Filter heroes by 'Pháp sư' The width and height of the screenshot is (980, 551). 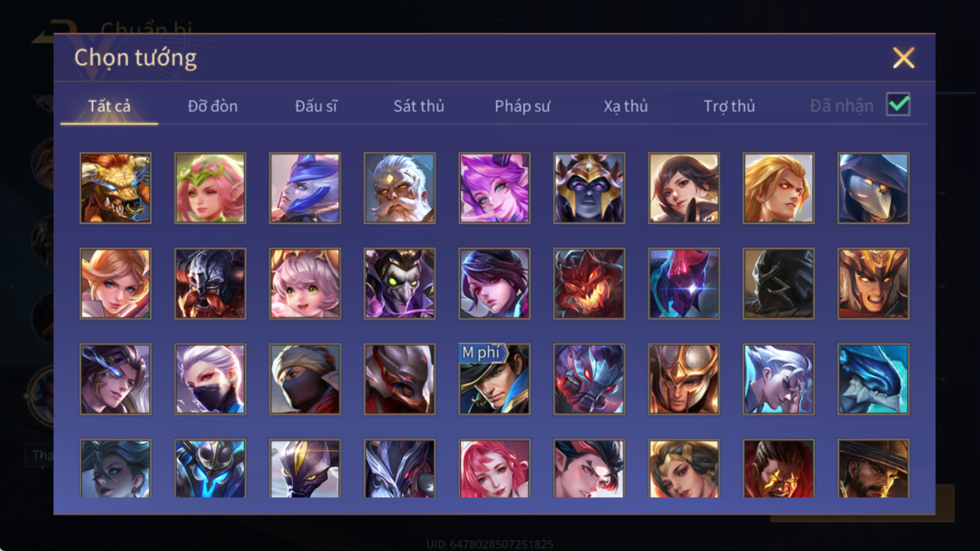[522, 106]
